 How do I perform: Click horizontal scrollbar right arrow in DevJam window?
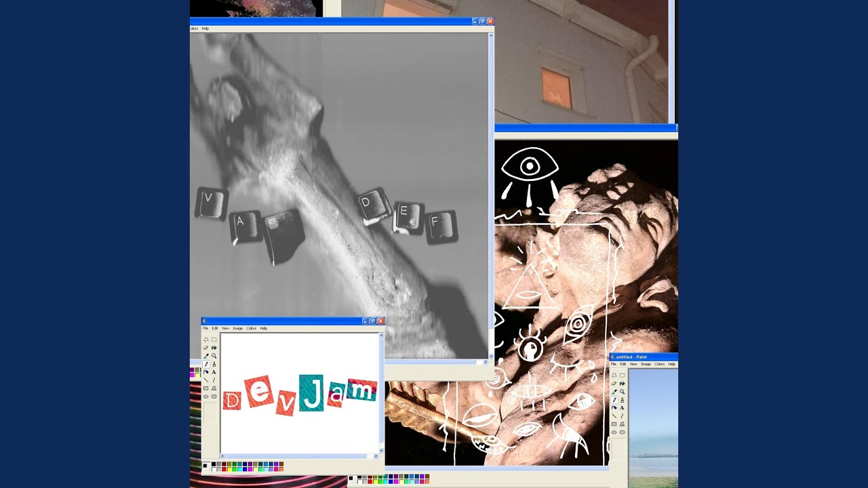coord(375,456)
